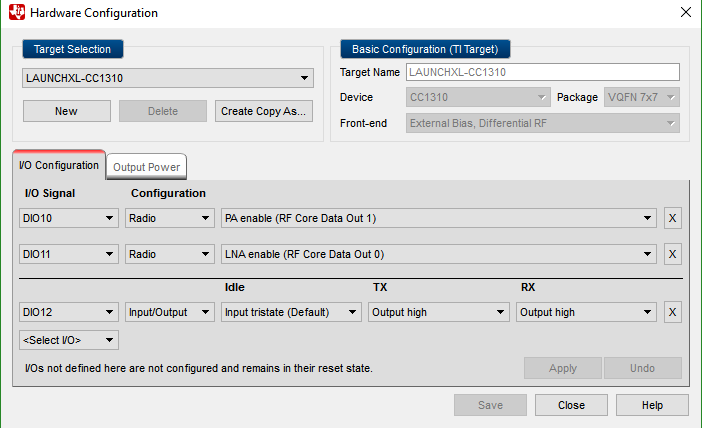Open the PA enable configuration dropdown
702x428 pixels.
[x=439, y=218]
